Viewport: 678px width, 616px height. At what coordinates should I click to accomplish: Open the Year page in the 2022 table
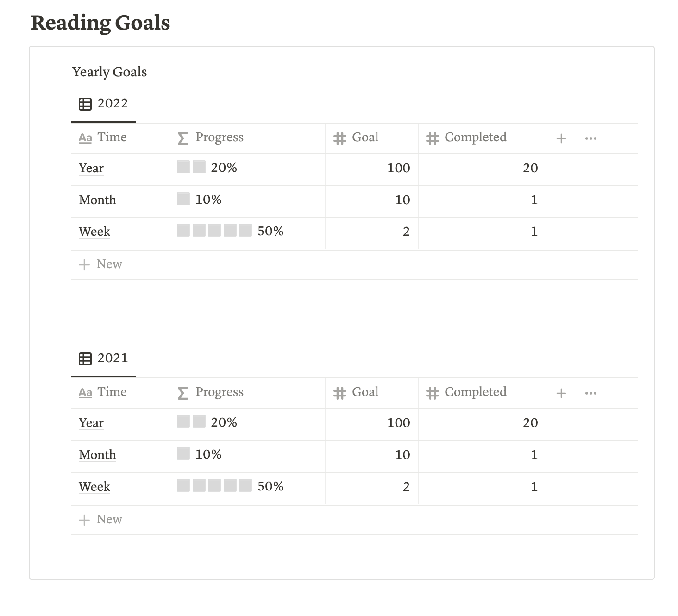pyautogui.click(x=91, y=169)
